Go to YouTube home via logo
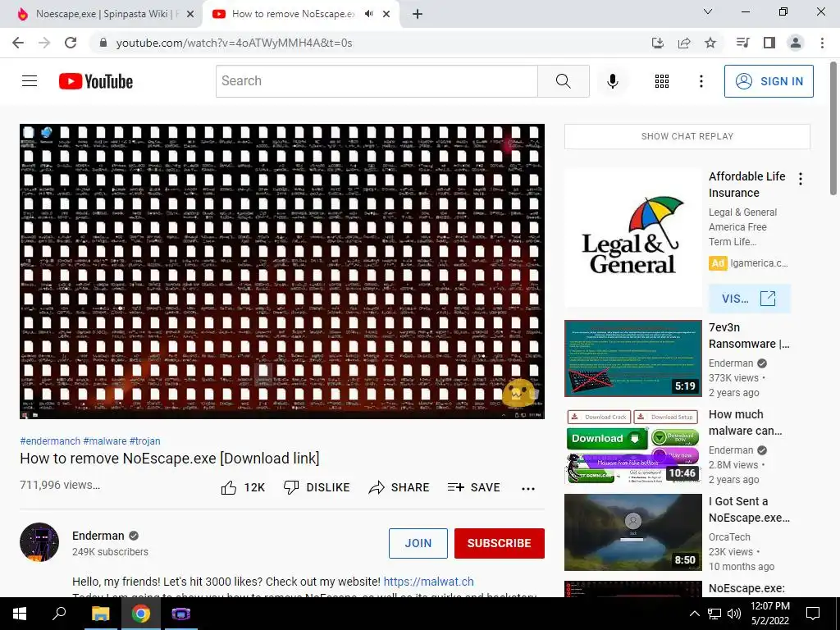Screen dimensions: 840x630 point(96,81)
